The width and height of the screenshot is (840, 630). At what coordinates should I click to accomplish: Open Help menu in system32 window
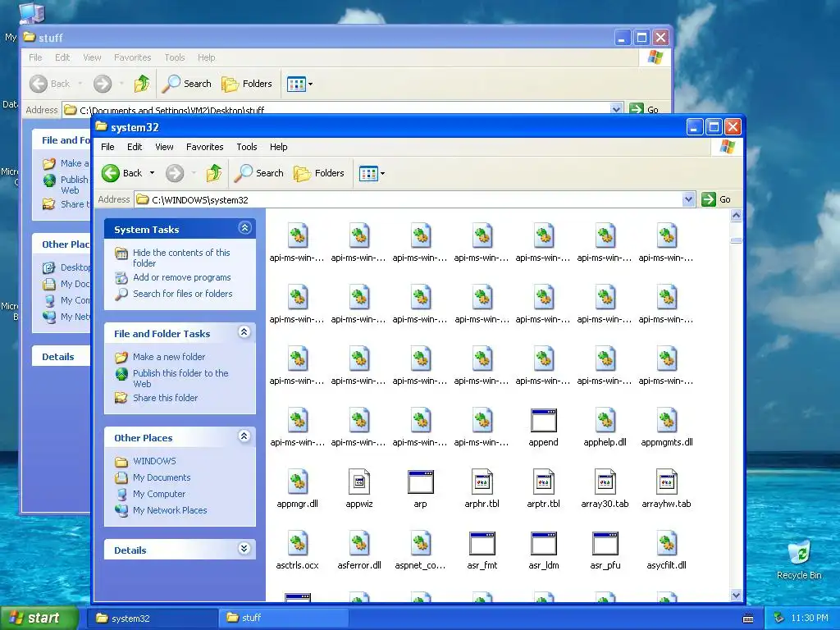click(x=278, y=147)
